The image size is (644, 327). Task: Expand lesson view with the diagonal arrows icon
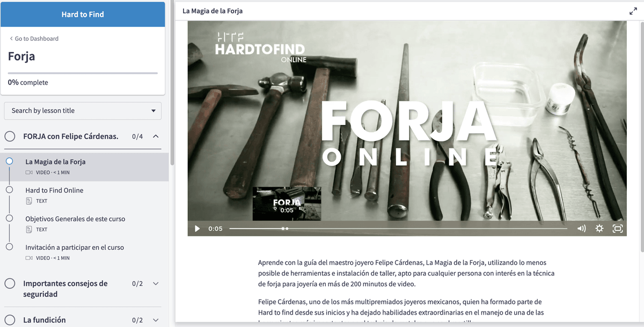tap(633, 11)
